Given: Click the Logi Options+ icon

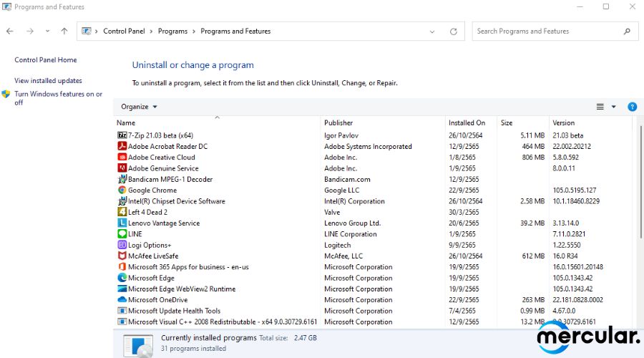Looking at the screenshot, I should 122,245.
